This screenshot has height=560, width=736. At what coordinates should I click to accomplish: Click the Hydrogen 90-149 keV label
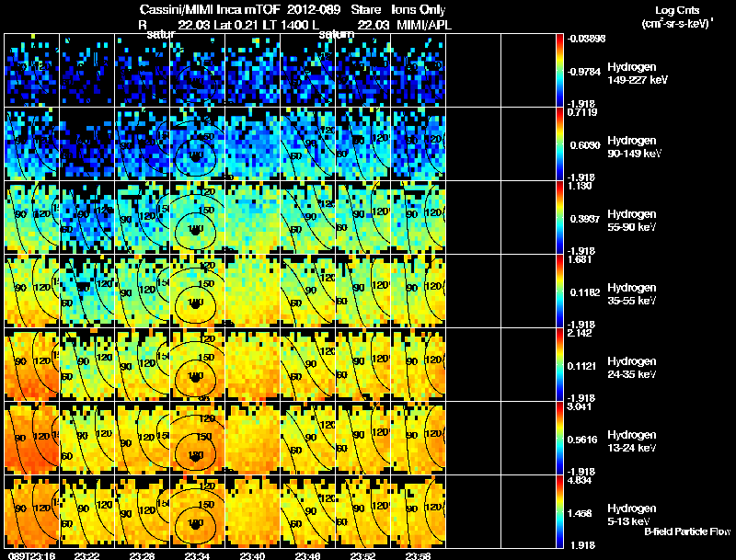click(634, 147)
